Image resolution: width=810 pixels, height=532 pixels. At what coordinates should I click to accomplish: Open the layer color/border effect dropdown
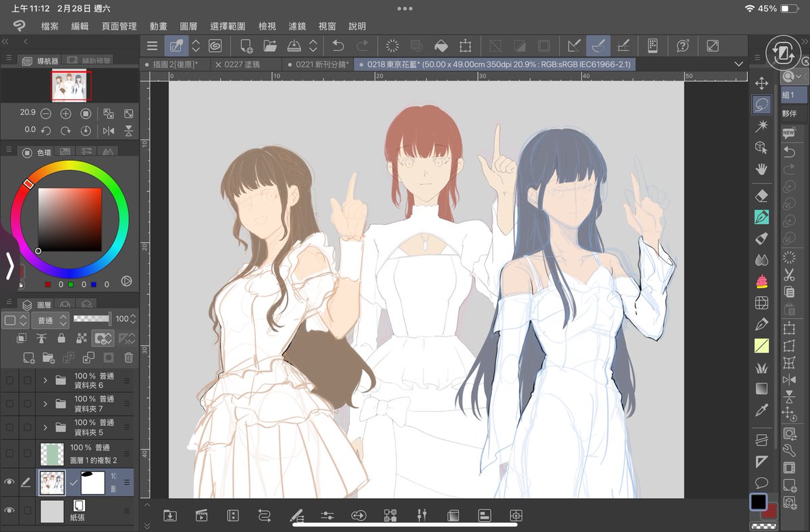[16, 319]
